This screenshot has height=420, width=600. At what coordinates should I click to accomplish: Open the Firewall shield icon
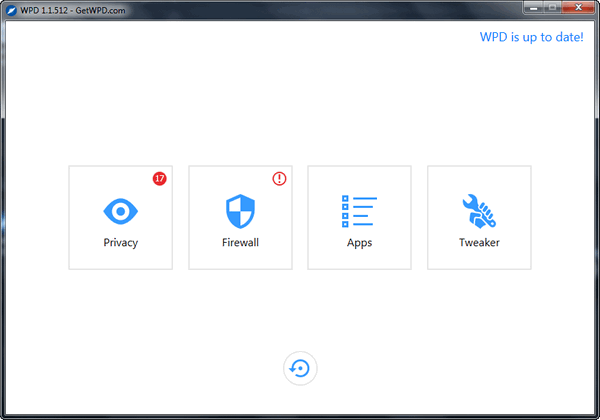[x=240, y=211]
